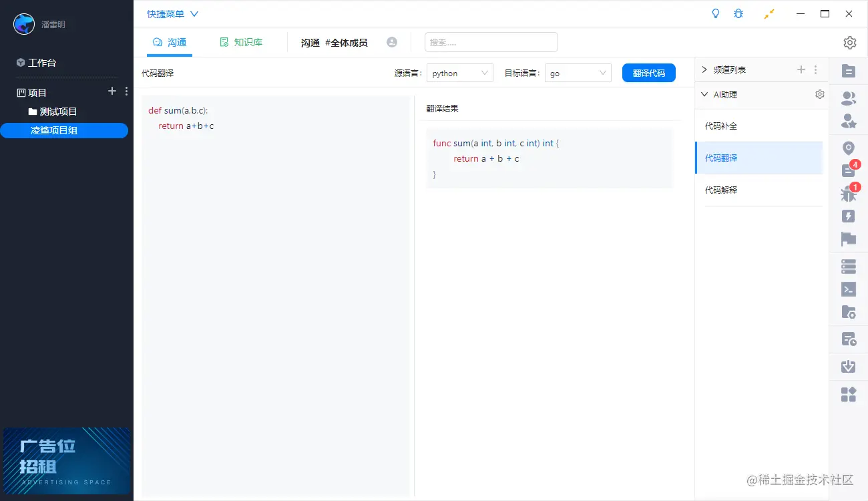868x501 pixels.
Task: Open the apps grid icon in right sidebar
Action: tap(849, 394)
